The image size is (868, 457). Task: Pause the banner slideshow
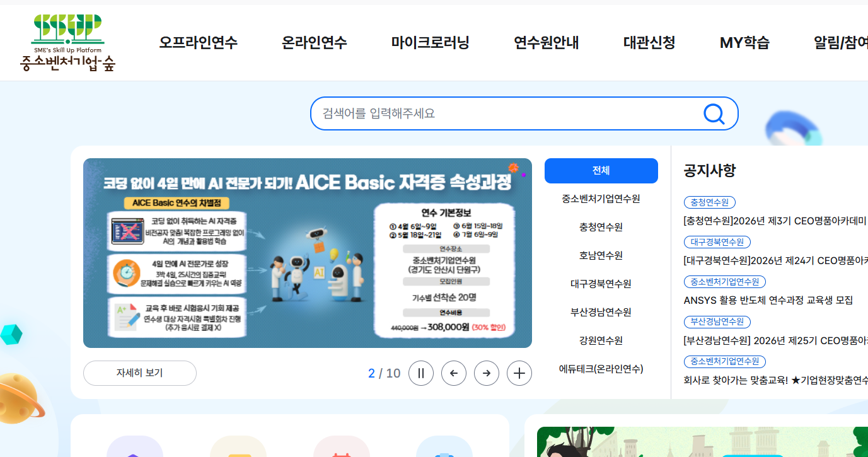pyautogui.click(x=421, y=373)
